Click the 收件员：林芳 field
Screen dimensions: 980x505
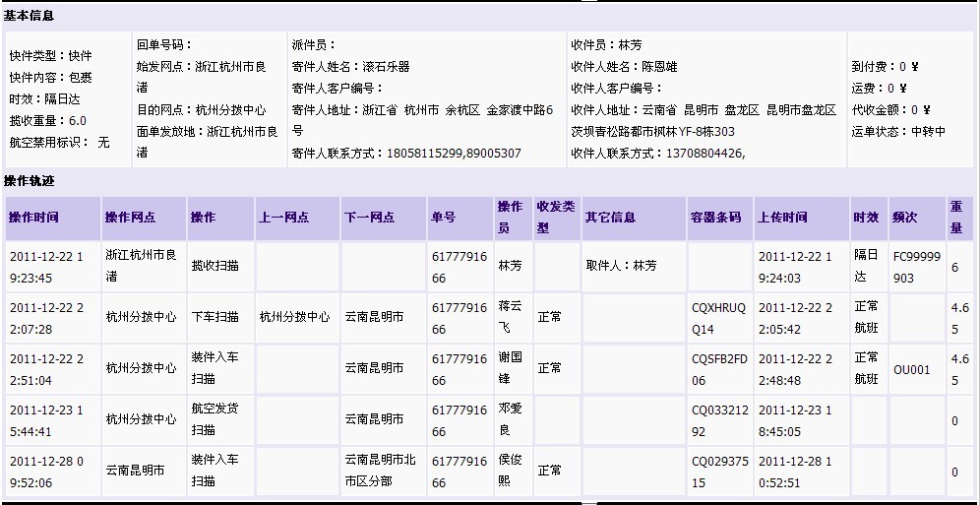[606, 45]
